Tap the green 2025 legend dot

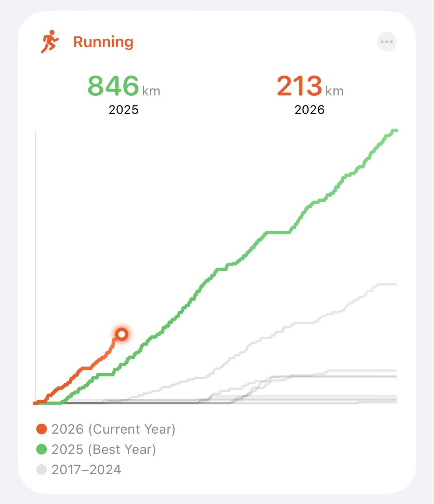click(x=42, y=449)
